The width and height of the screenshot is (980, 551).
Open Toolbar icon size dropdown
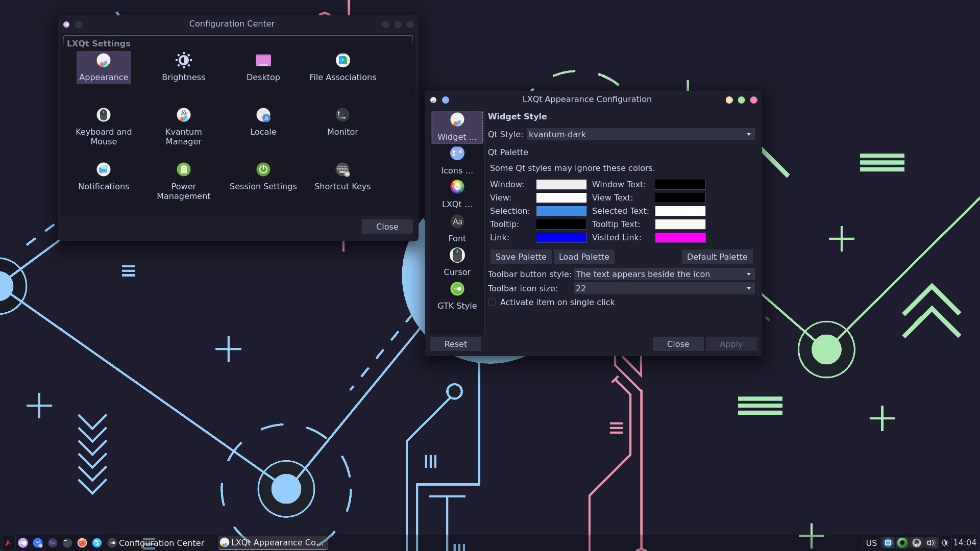click(x=664, y=288)
